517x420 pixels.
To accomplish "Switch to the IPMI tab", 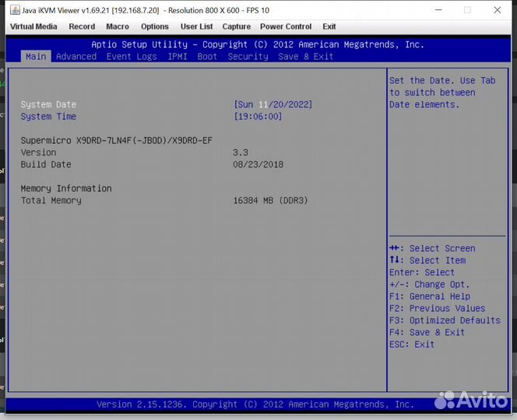I will pyautogui.click(x=178, y=56).
